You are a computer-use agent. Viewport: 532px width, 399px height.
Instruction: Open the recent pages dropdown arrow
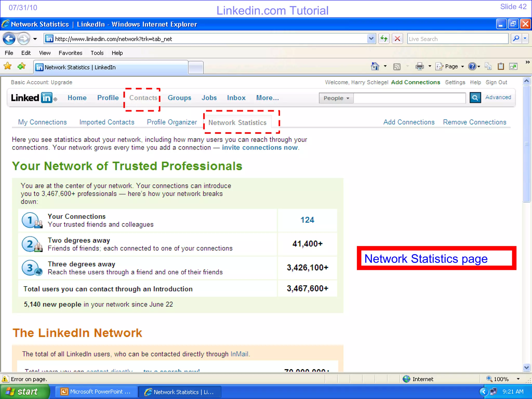35,39
